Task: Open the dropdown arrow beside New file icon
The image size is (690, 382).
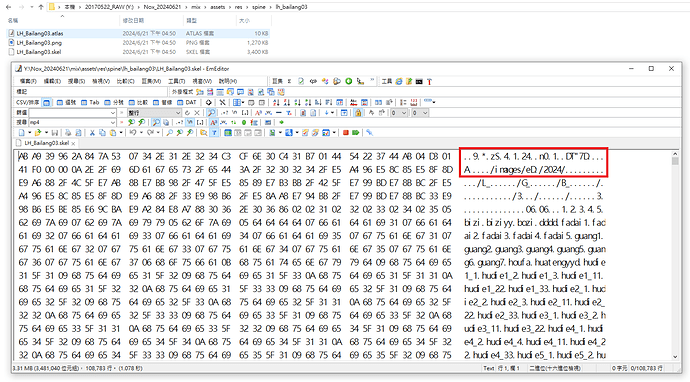Action: point(29,132)
